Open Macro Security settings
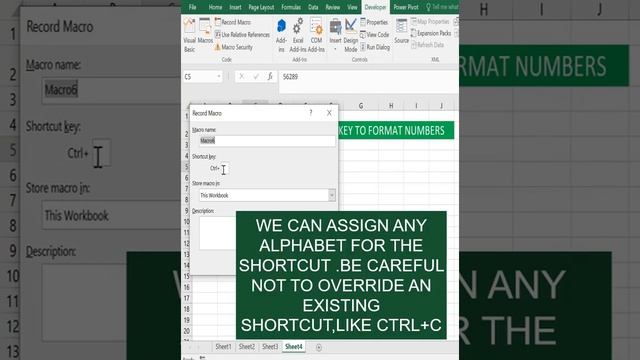640x360 pixels. (233, 47)
